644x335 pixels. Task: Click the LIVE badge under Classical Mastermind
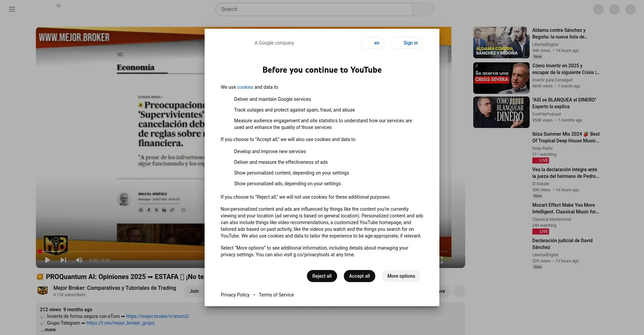(541, 231)
